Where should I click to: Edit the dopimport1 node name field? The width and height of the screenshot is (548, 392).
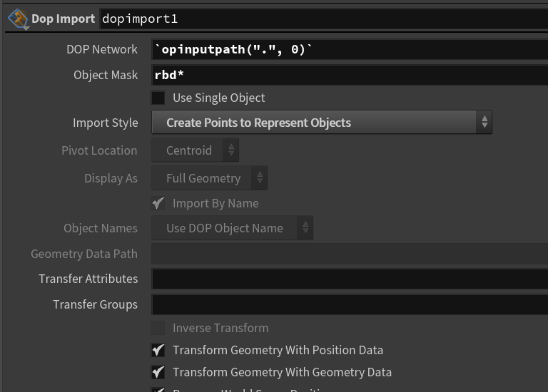point(324,19)
